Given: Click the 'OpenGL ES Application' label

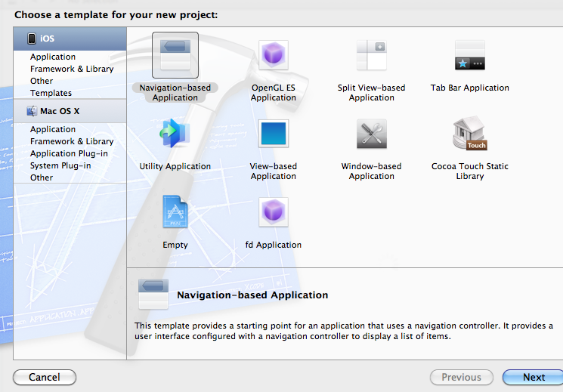Looking at the screenshot, I should point(274,93).
